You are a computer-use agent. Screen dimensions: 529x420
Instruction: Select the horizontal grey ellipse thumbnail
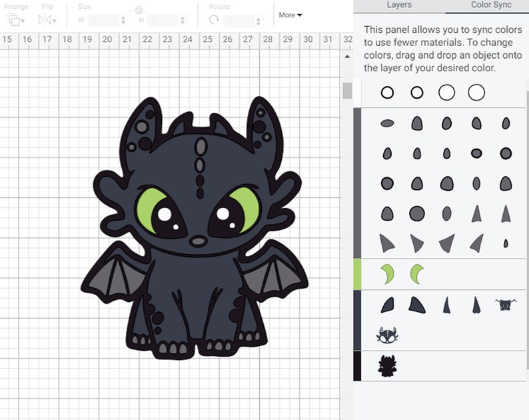(387, 123)
